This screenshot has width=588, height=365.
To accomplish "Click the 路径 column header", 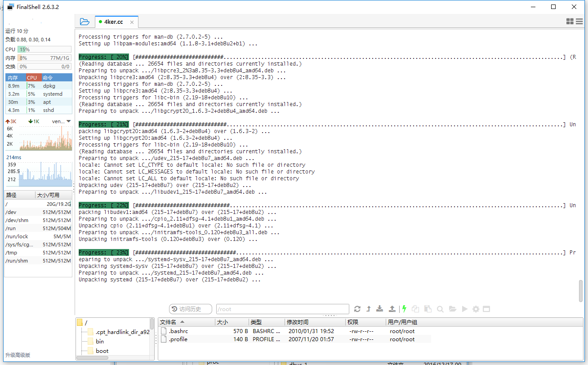I will click(x=20, y=195).
